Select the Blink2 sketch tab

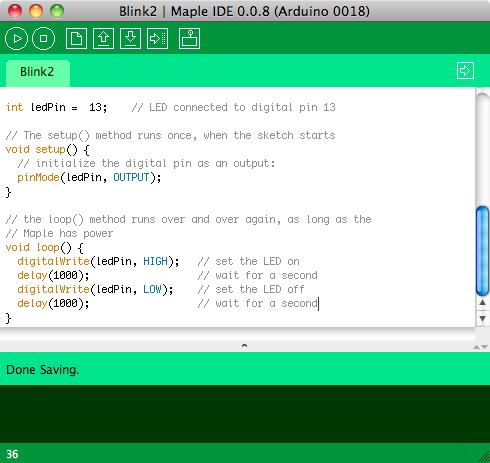click(x=37, y=72)
